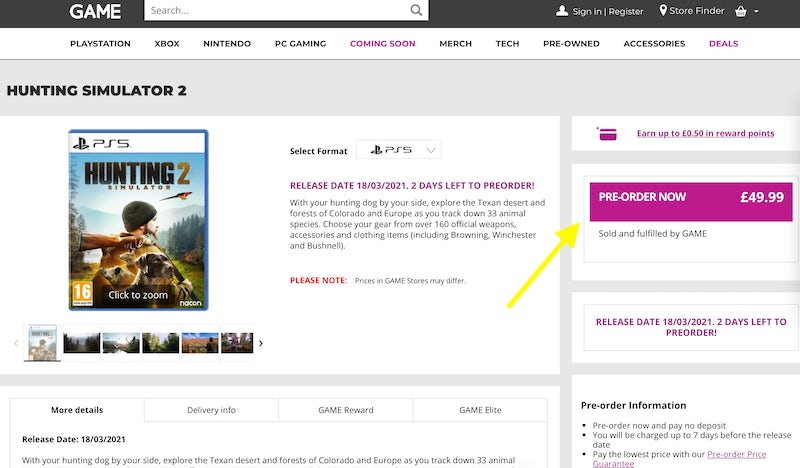Switch to the GAME Reward tab
The image size is (800, 468).
point(346,410)
